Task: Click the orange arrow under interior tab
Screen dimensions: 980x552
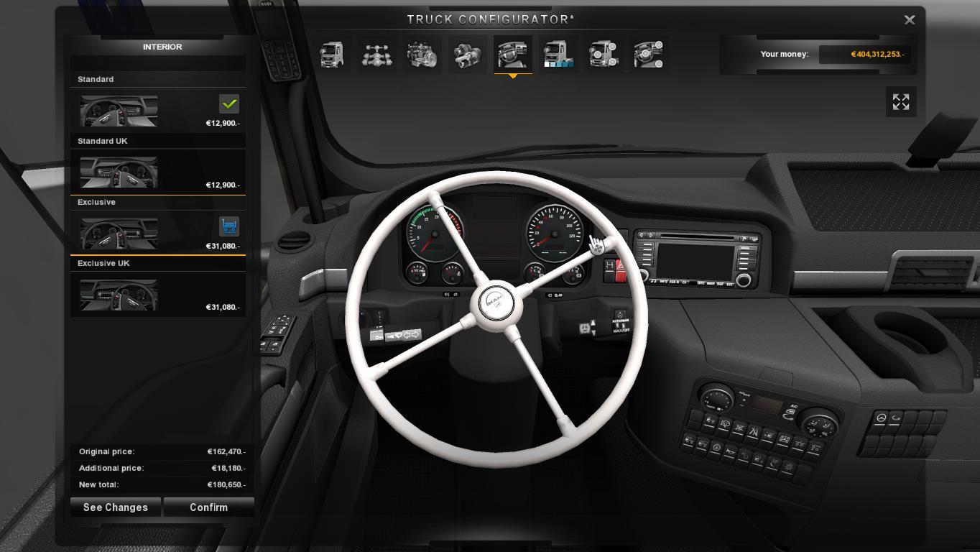Action: tap(513, 75)
